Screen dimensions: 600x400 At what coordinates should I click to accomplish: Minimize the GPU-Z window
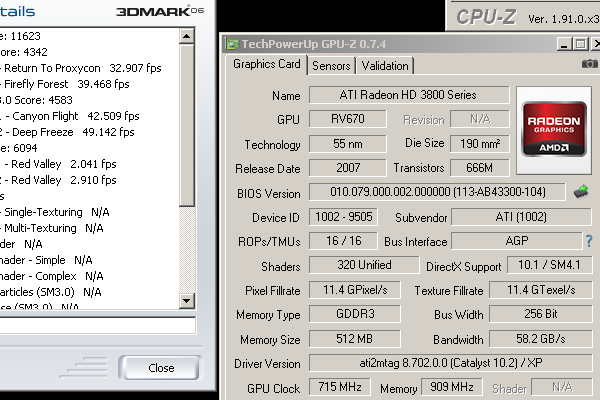(563, 44)
